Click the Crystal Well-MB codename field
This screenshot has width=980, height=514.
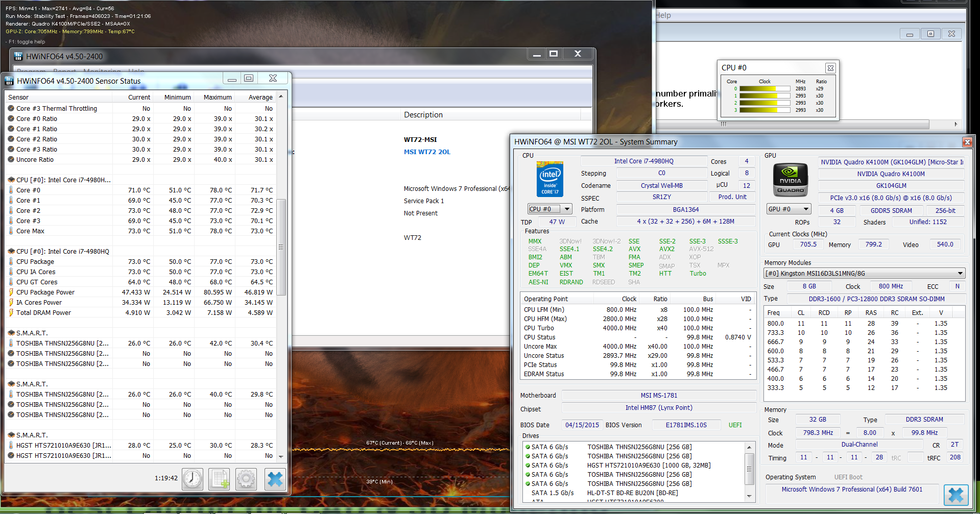click(661, 185)
